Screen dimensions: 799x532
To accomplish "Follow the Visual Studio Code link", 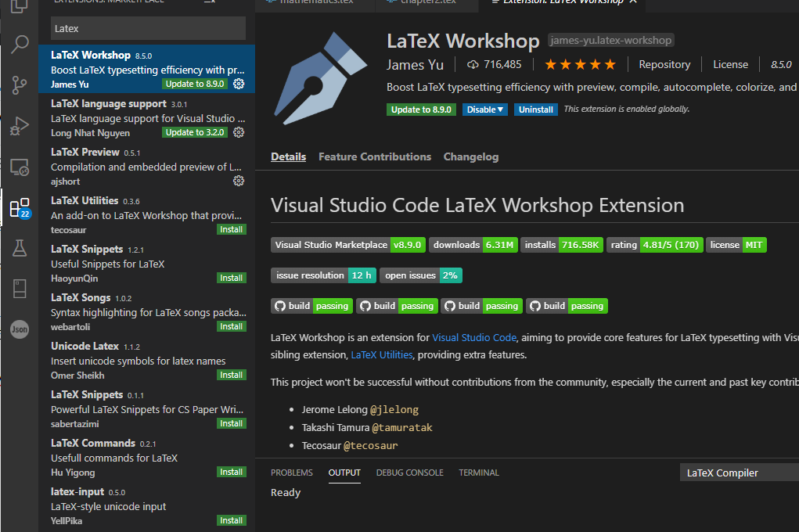I will tap(474, 337).
